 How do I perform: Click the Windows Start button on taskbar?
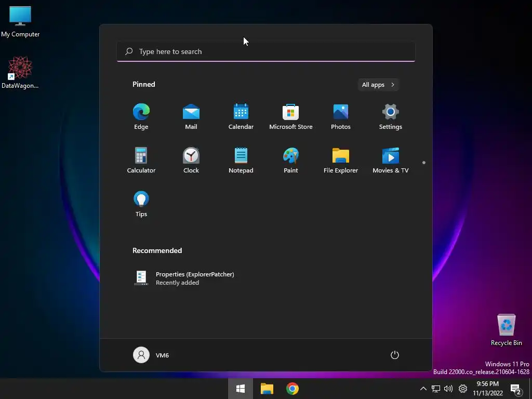241,389
